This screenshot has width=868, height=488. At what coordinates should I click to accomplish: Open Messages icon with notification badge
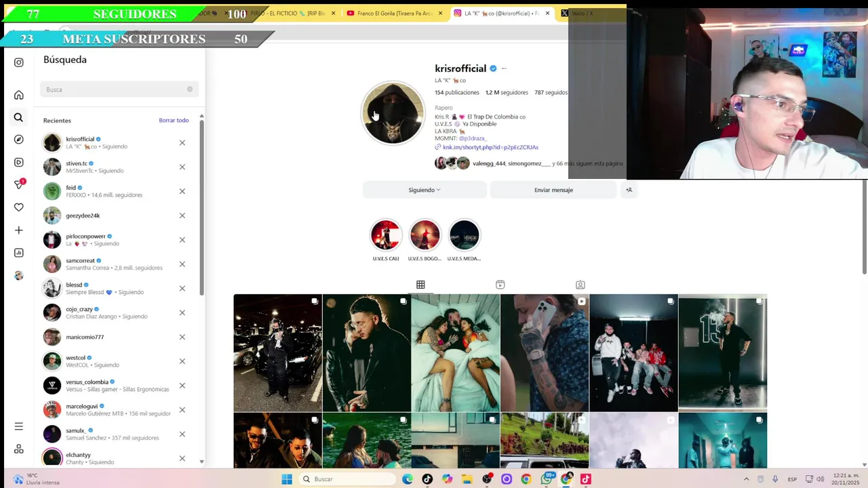coord(19,184)
